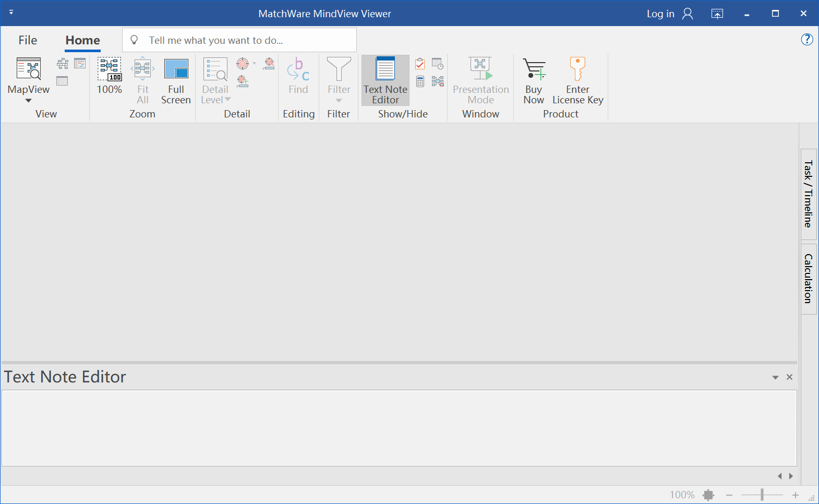Click the Log in link
Image resolution: width=819 pixels, height=504 pixels.
(x=660, y=14)
